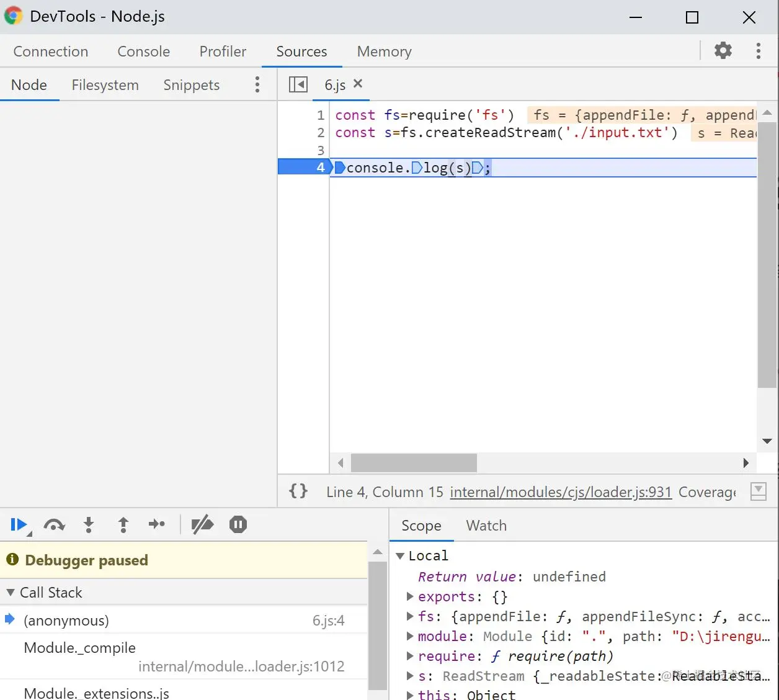The height and width of the screenshot is (700, 779).
Task: Expand the fs object in scope
Action: pyautogui.click(x=410, y=616)
